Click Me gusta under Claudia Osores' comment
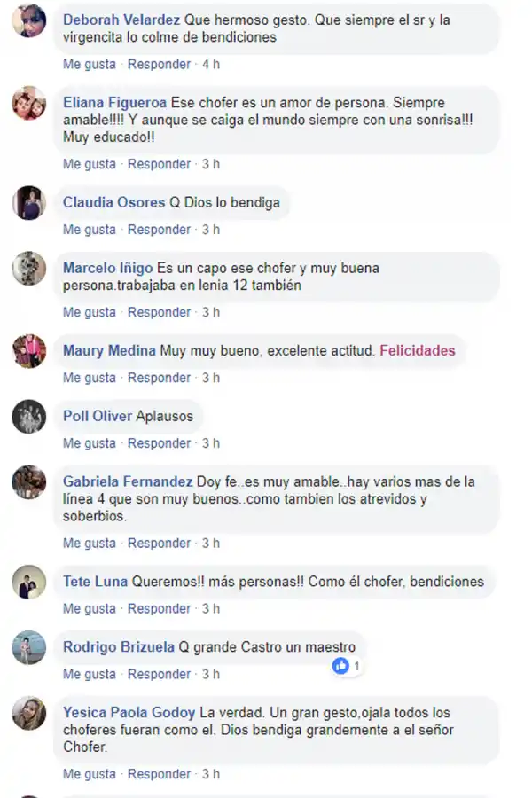Screen dimensions: 532x798 click(90, 230)
